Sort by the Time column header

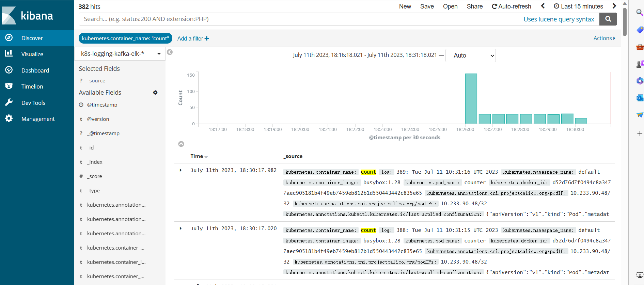pyautogui.click(x=199, y=156)
